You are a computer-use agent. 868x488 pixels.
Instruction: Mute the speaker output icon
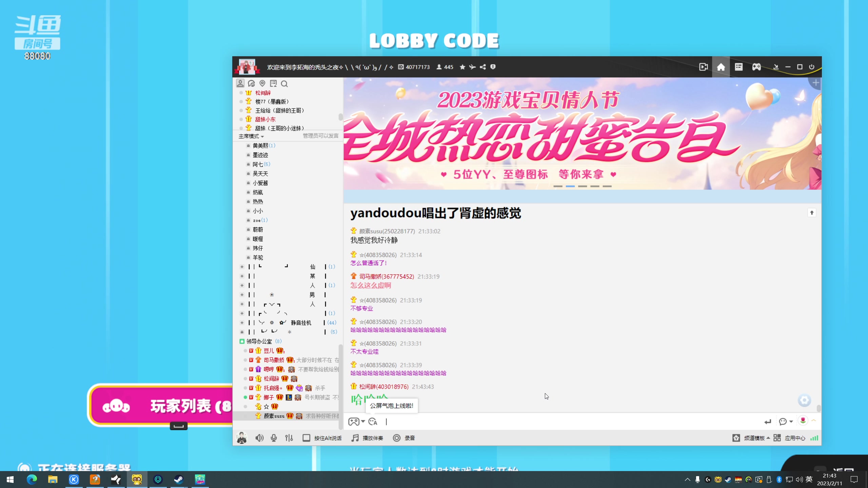click(x=259, y=438)
